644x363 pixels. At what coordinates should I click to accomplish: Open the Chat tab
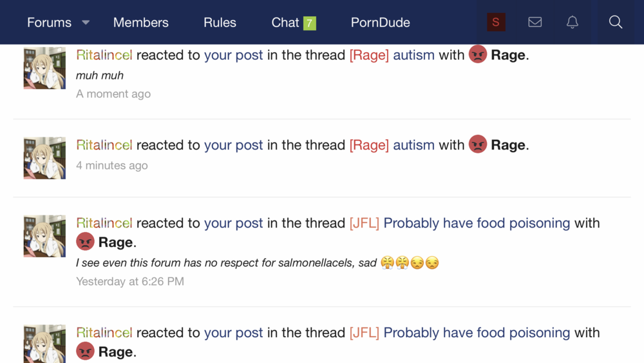coord(285,23)
